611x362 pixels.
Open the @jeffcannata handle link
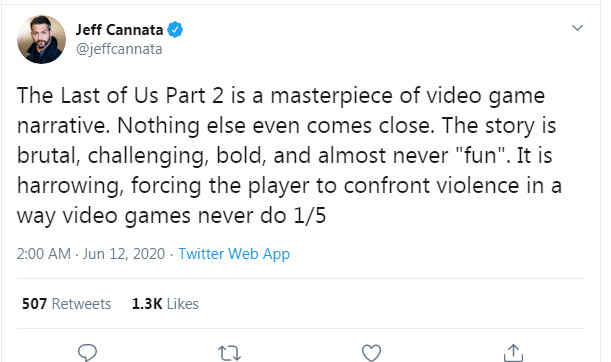119,49
